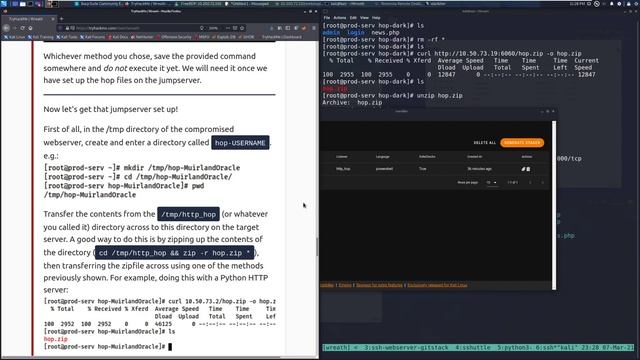Viewport: 640px width, 360px height.
Task: Click Offensive Security bookmark
Action: [174, 37]
